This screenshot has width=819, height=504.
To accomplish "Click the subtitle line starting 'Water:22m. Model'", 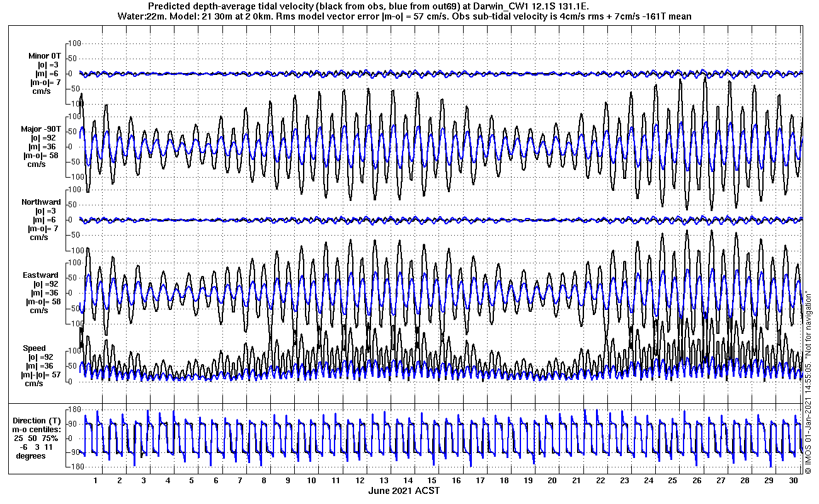I will (404, 16).
